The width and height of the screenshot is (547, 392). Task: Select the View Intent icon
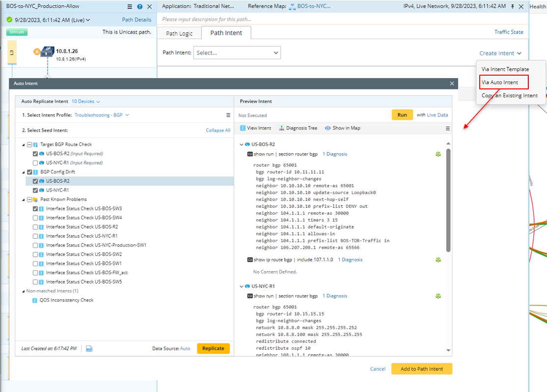(243, 128)
